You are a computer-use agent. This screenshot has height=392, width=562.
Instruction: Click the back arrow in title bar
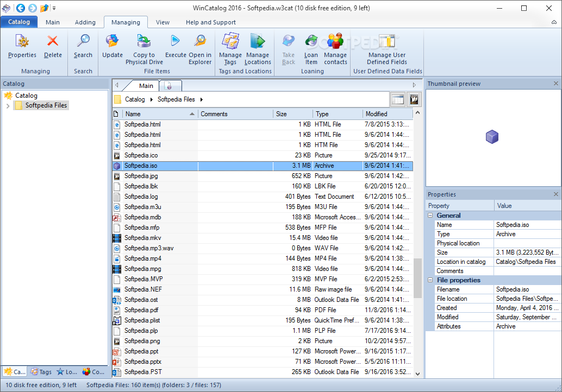[21, 8]
